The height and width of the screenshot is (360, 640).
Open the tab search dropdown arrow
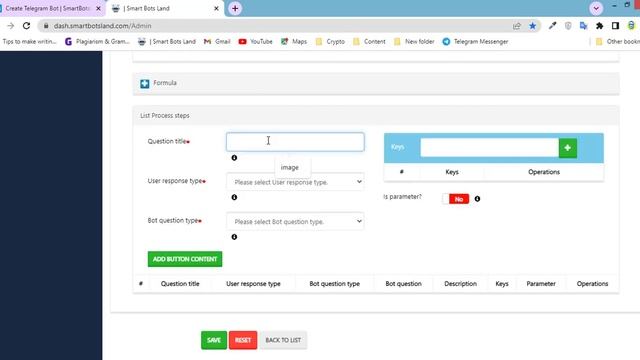pyautogui.click(x=596, y=8)
